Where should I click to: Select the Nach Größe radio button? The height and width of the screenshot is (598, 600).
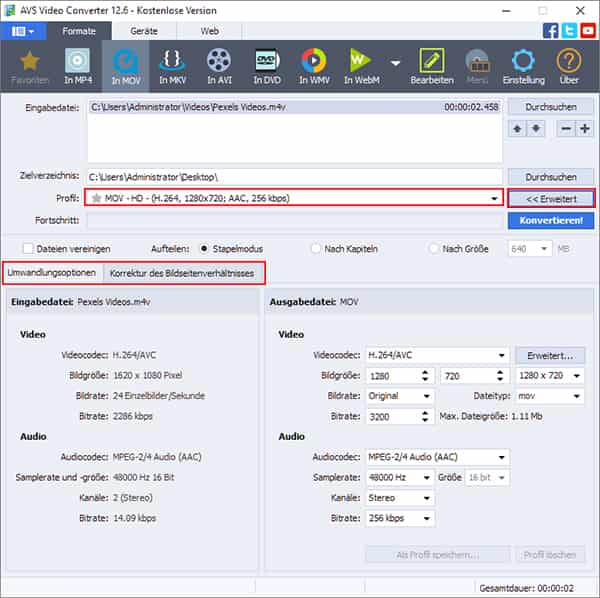[x=433, y=249]
